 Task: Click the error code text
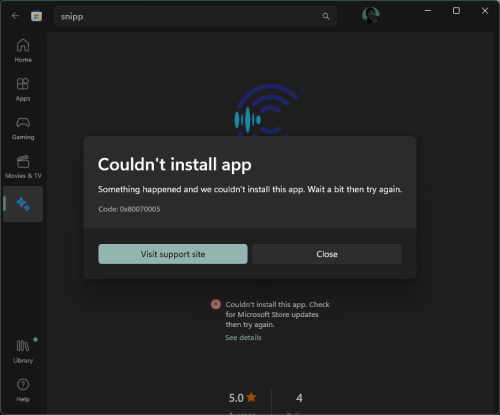point(129,209)
